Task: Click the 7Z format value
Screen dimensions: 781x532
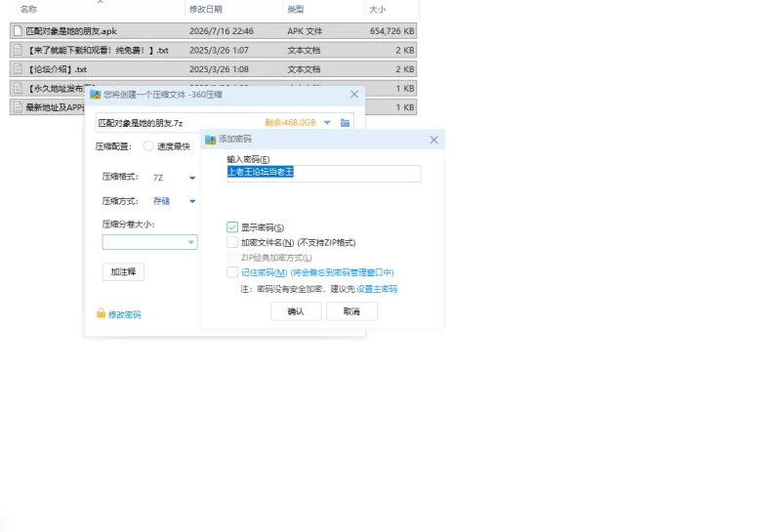Action: [158, 178]
